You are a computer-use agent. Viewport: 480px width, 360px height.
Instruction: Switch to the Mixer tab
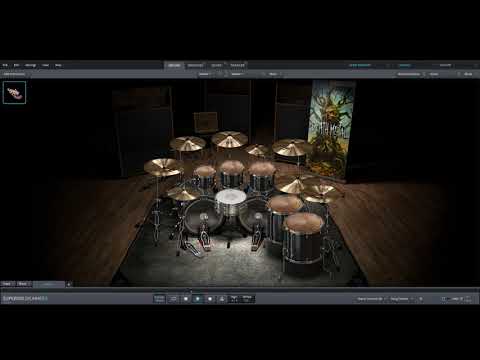216,65
